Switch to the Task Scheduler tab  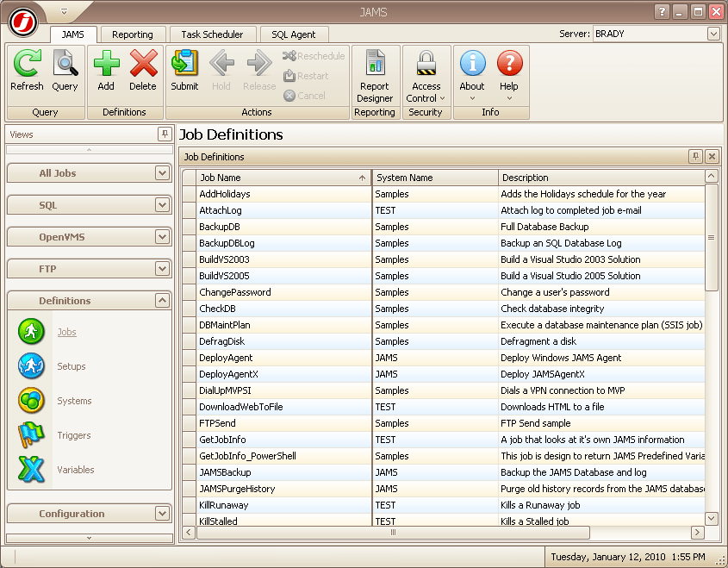click(x=212, y=34)
